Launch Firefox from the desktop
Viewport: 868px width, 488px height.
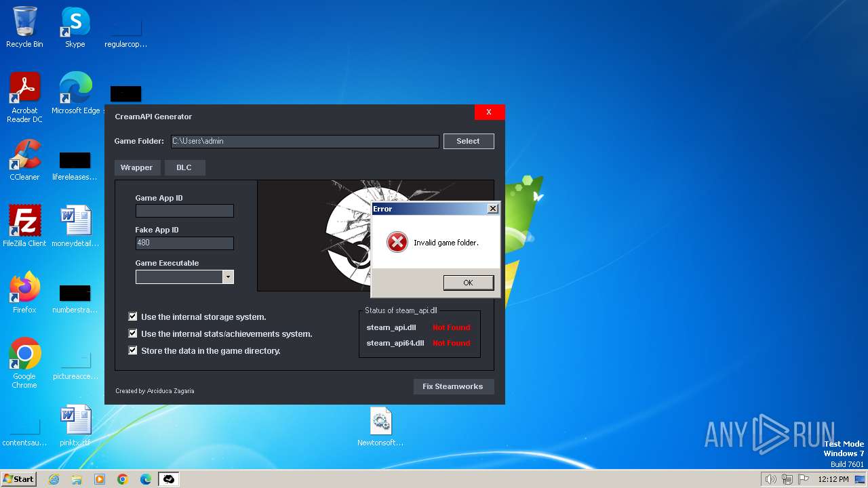click(24, 292)
